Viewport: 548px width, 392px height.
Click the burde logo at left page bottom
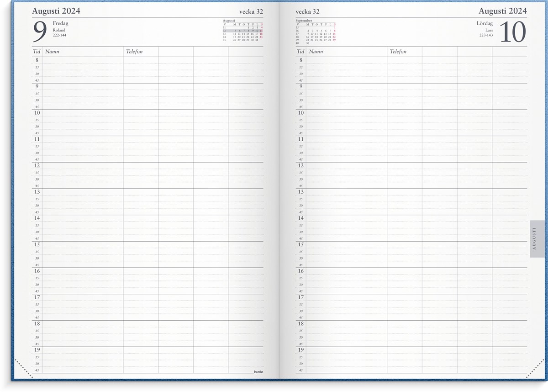(x=258, y=371)
